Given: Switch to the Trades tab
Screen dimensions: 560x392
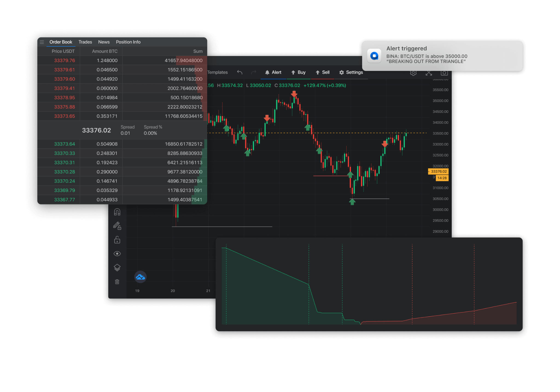Looking at the screenshot, I should pyautogui.click(x=85, y=42).
